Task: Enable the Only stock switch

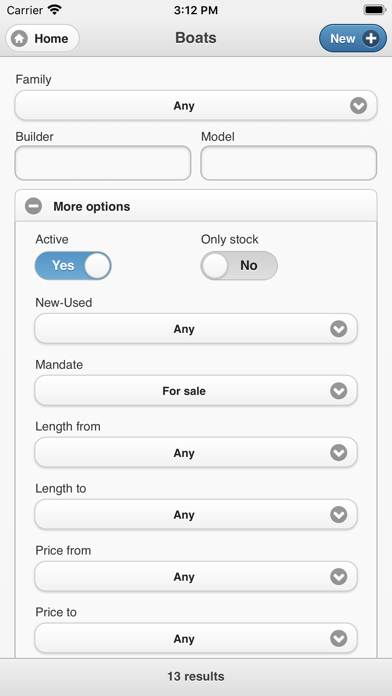Action: tap(239, 265)
